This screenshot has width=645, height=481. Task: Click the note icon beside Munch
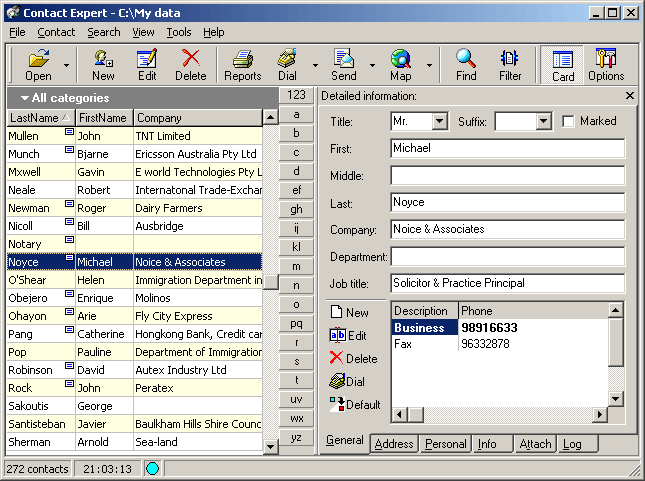pos(70,150)
